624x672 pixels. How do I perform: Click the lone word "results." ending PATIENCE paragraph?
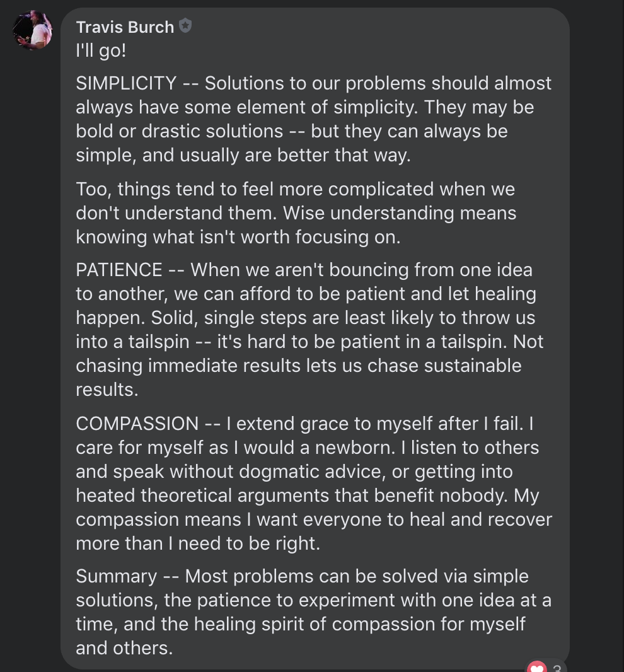(x=107, y=390)
